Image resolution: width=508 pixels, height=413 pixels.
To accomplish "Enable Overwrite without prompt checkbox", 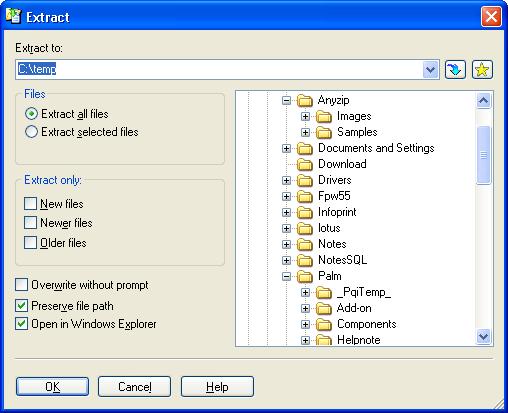I will [21, 285].
